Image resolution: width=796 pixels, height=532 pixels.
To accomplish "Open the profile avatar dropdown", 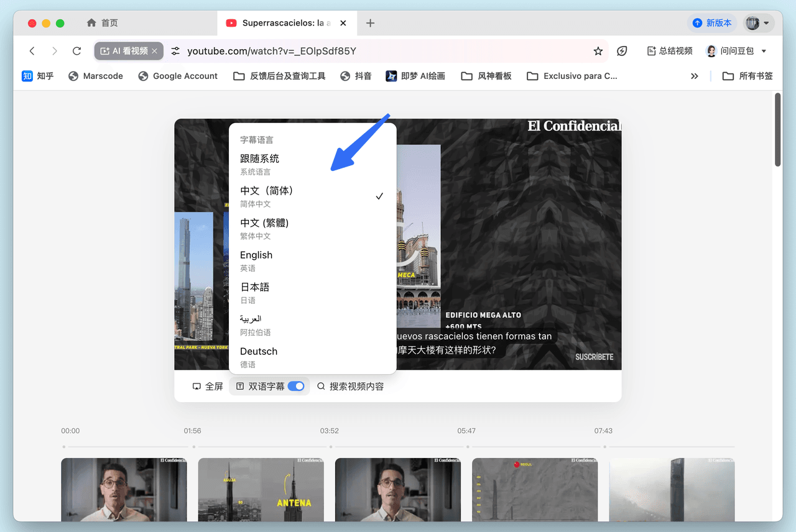I will click(758, 23).
